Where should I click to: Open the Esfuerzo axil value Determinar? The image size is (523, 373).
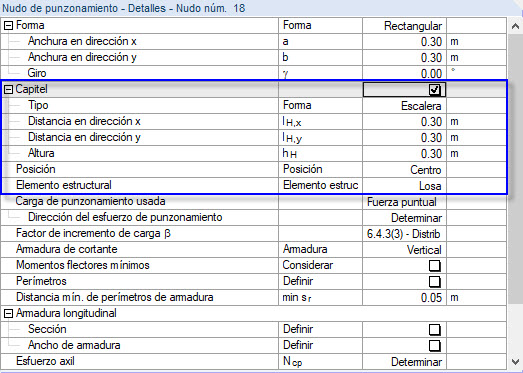(405, 362)
